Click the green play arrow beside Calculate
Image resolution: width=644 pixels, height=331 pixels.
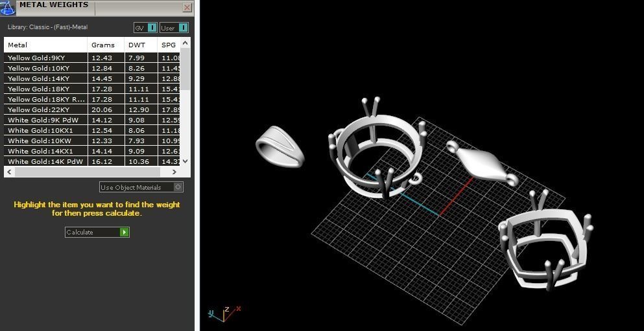(125, 232)
